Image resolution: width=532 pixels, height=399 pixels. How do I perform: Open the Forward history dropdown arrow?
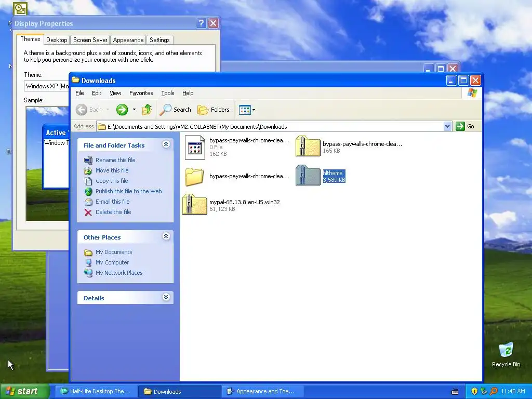135,110
